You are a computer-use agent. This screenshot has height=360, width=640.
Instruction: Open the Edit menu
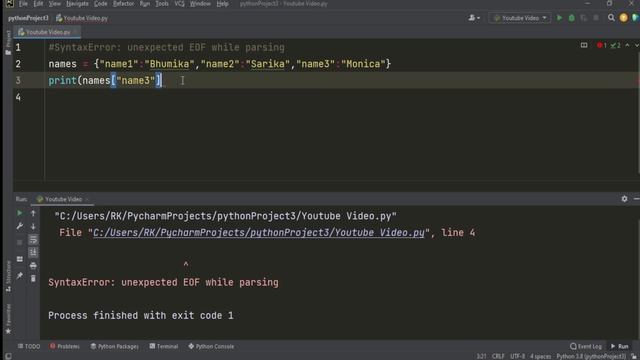[x=38, y=4]
